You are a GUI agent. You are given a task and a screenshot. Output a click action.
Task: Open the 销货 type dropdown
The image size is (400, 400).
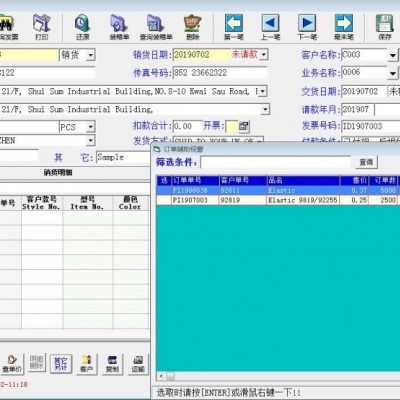click(x=91, y=55)
